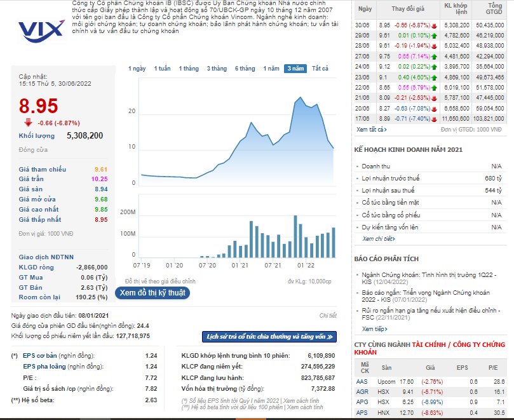Click volume value 5,308,200 beside Khối lượng
The height and width of the screenshot is (420, 514).
click(85, 135)
